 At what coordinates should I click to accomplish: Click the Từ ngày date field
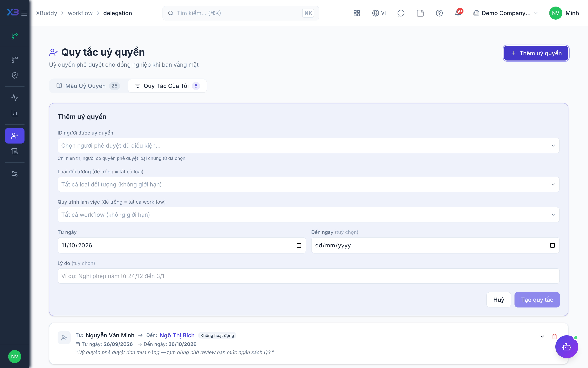tap(182, 245)
